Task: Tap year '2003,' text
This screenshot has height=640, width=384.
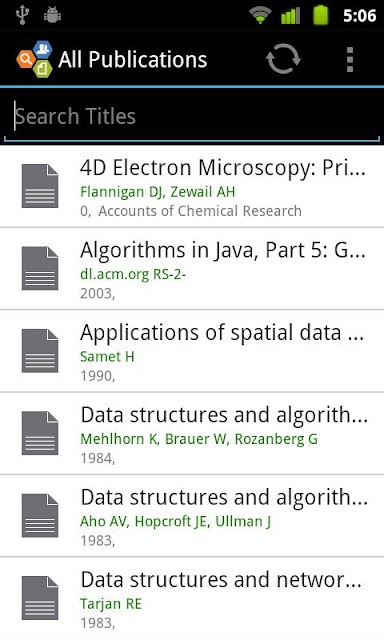Action: [x=98, y=293]
